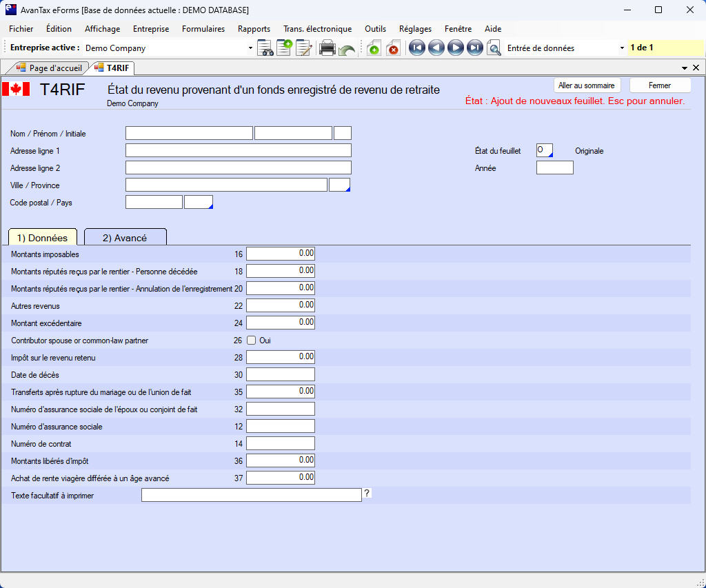Delete the slip with red X icon
The image size is (706, 588).
tap(393, 48)
